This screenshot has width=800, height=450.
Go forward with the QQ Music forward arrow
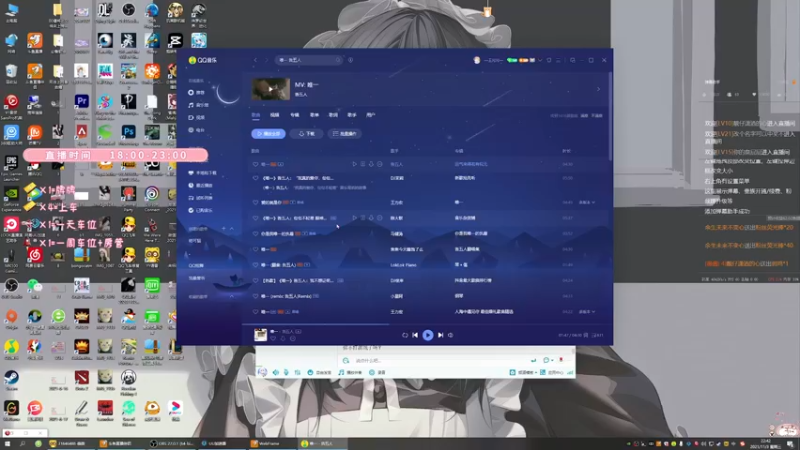266,60
